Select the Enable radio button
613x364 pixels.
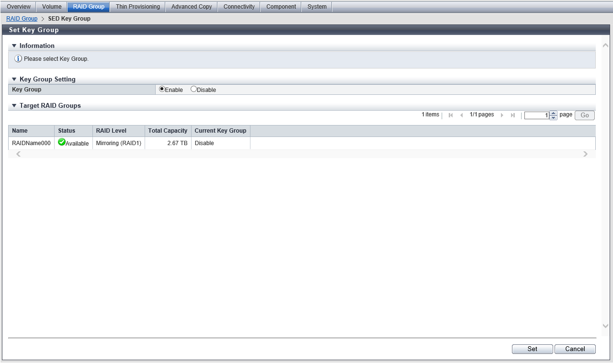point(162,89)
